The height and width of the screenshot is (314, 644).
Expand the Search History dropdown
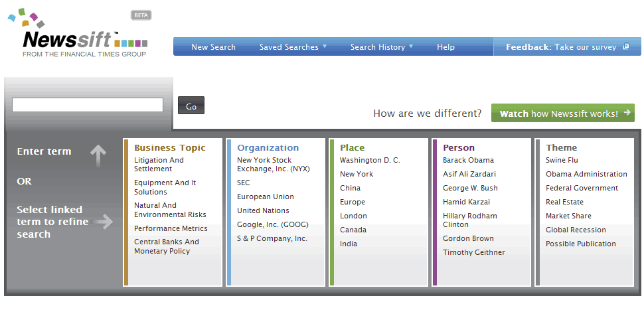point(382,47)
